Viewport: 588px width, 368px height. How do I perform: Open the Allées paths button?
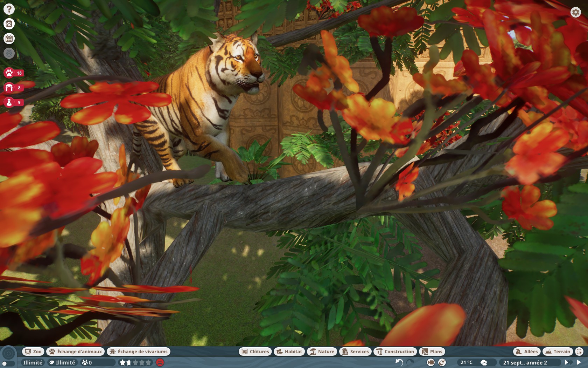(527, 352)
